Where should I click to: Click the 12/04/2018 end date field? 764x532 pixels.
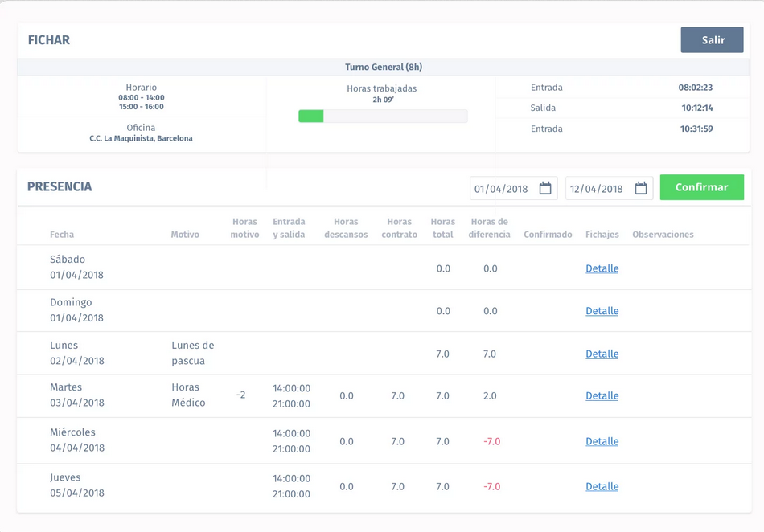click(x=598, y=189)
